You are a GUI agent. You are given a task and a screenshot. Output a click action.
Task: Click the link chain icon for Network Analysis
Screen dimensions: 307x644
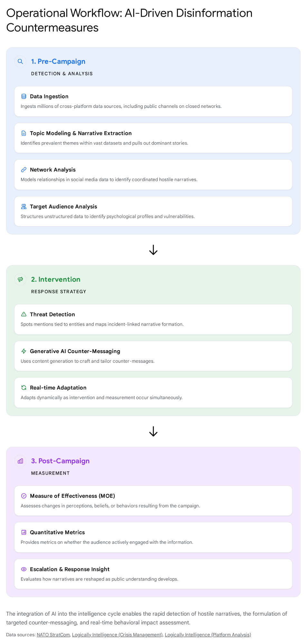[x=24, y=170]
